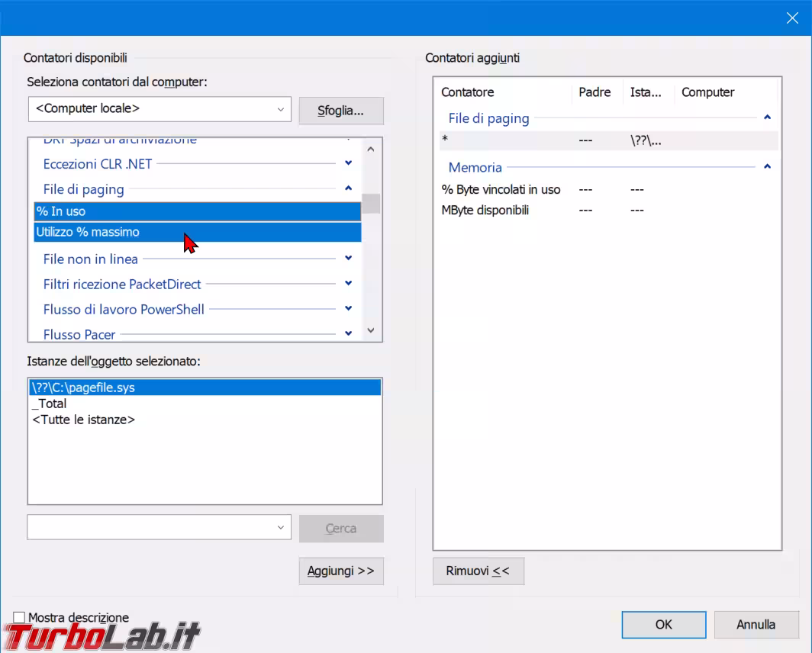812x653 pixels.
Task: Expand the File non in linea group
Action: pyautogui.click(x=348, y=259)
